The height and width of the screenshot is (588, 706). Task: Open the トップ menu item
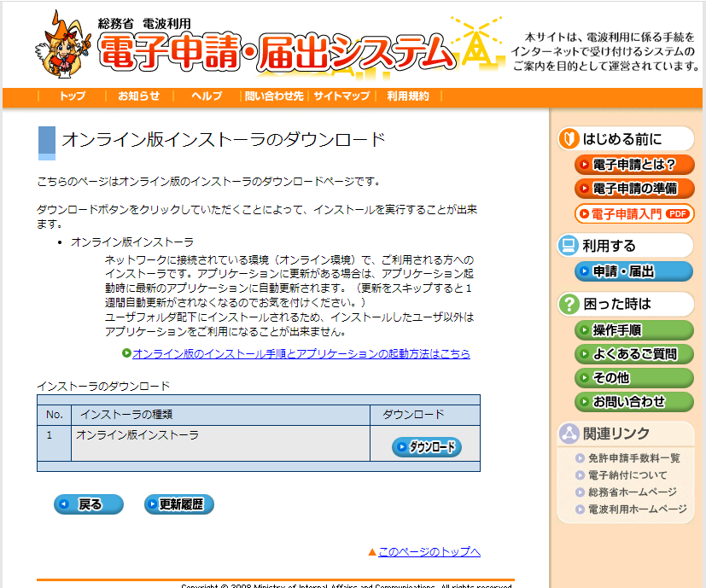point(73,96)
